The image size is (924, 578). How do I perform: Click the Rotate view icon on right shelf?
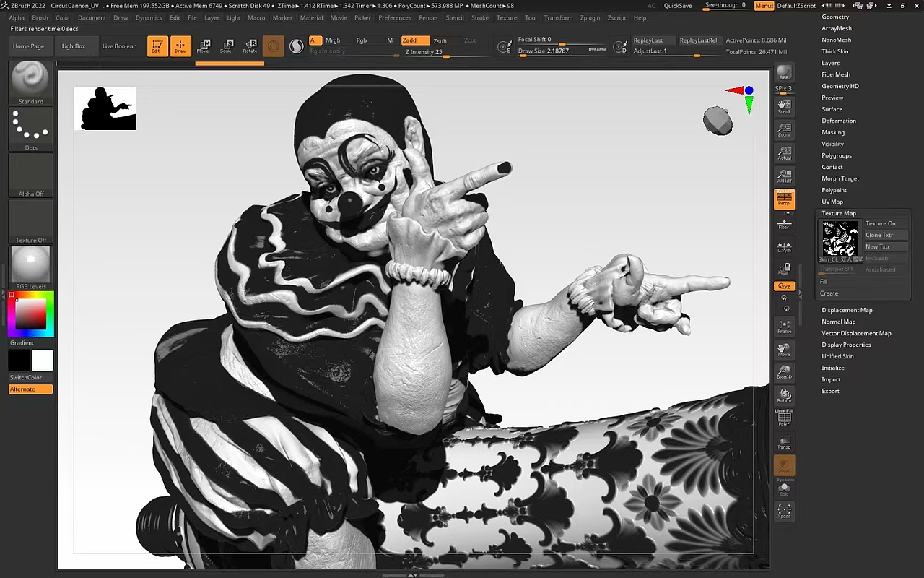tap(784, 396)
